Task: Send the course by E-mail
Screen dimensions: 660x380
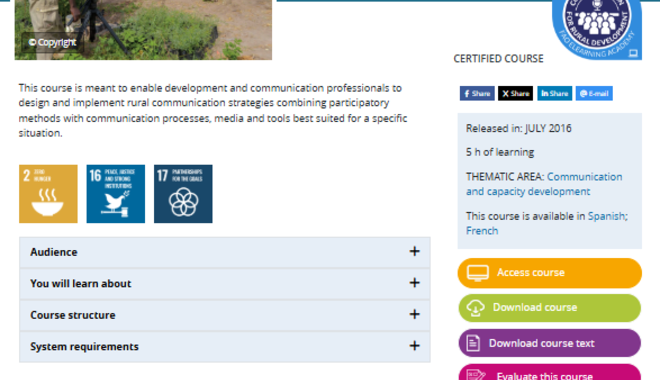Action: [594, 93]
